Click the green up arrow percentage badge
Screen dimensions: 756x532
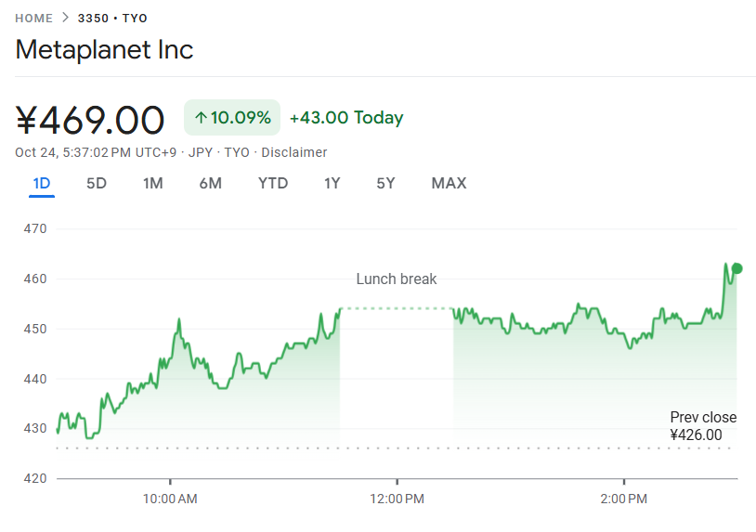click(232, 118)
